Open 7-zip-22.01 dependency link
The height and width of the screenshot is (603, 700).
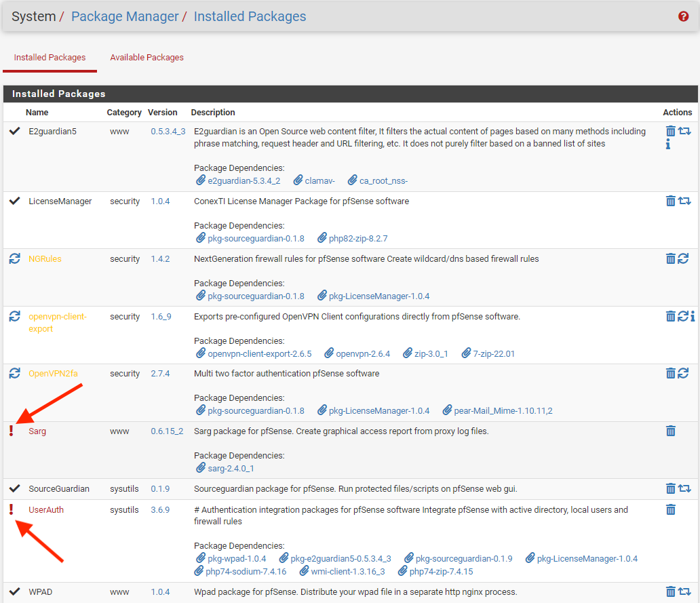tap(494, 353)
